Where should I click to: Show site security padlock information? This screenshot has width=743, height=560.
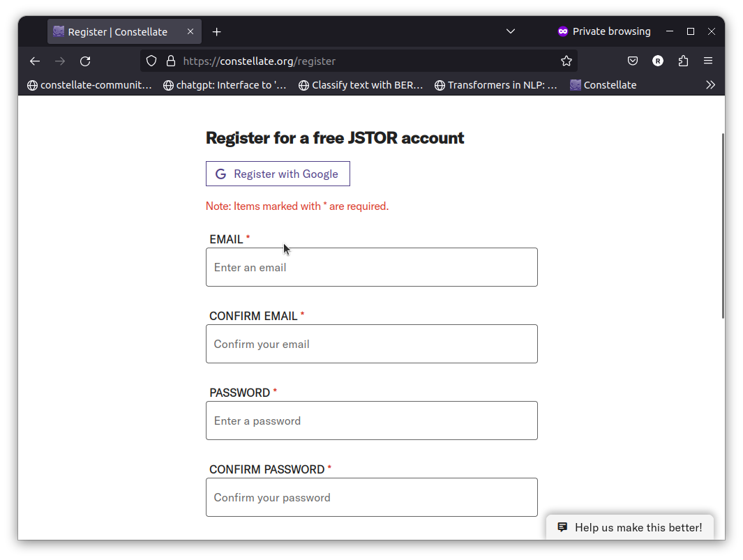(x=171, y=61)
